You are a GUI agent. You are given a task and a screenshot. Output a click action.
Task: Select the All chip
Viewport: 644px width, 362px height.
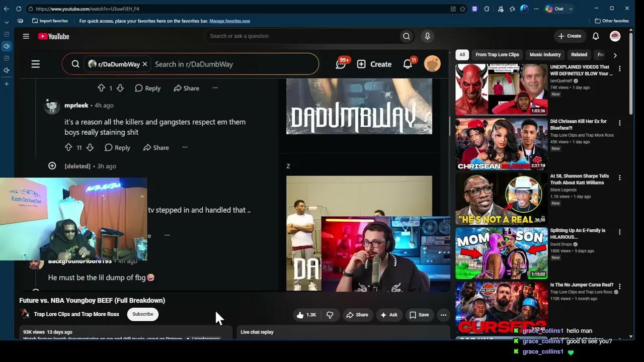462,55
